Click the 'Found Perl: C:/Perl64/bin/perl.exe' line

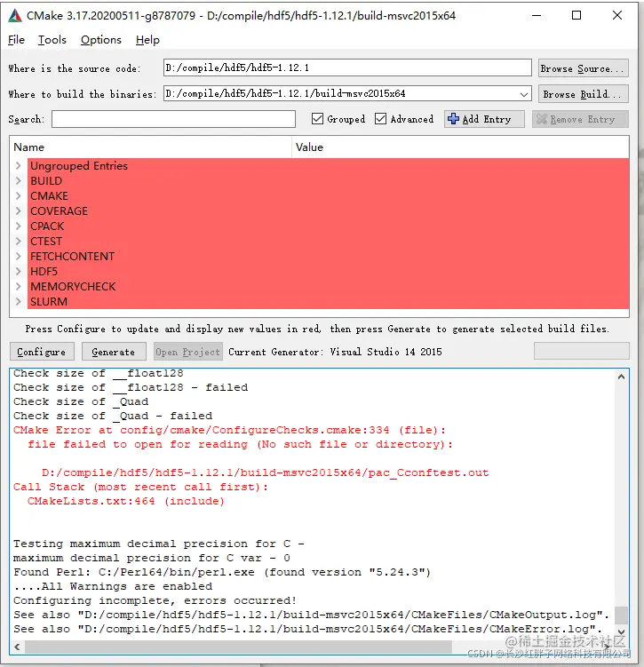coord(222,572)
